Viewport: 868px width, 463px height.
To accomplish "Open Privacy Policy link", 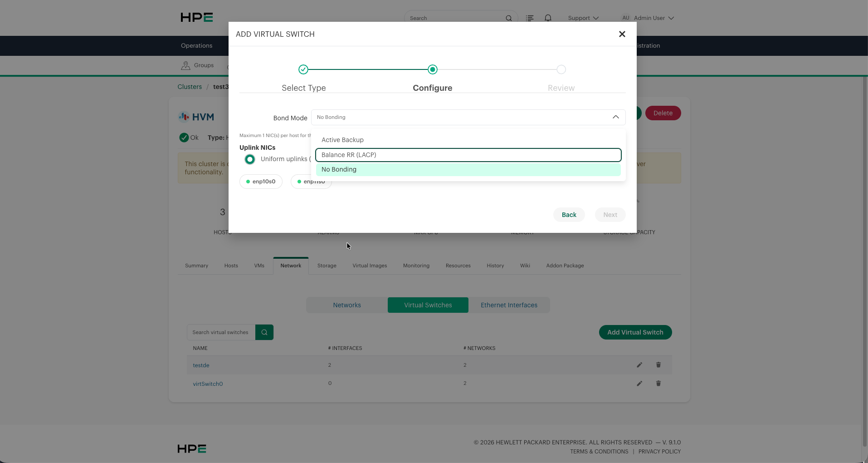I will click(659, 452).
